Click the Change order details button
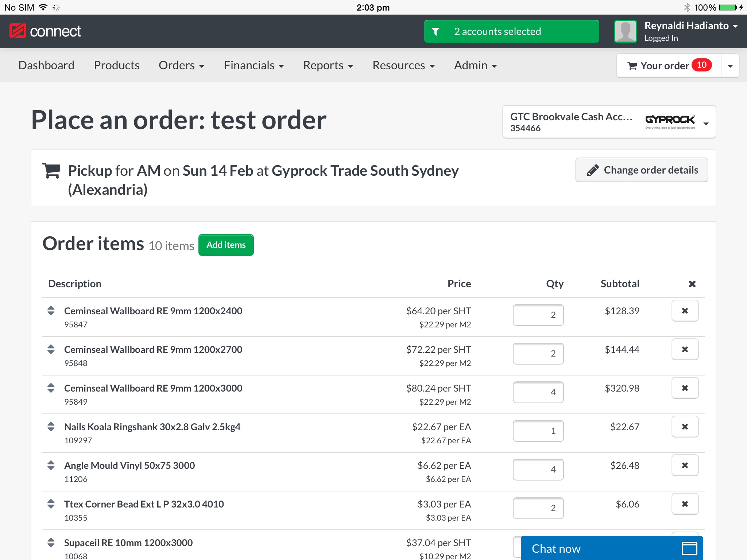Viewport: 747px width, 560px height. [642, 170]
